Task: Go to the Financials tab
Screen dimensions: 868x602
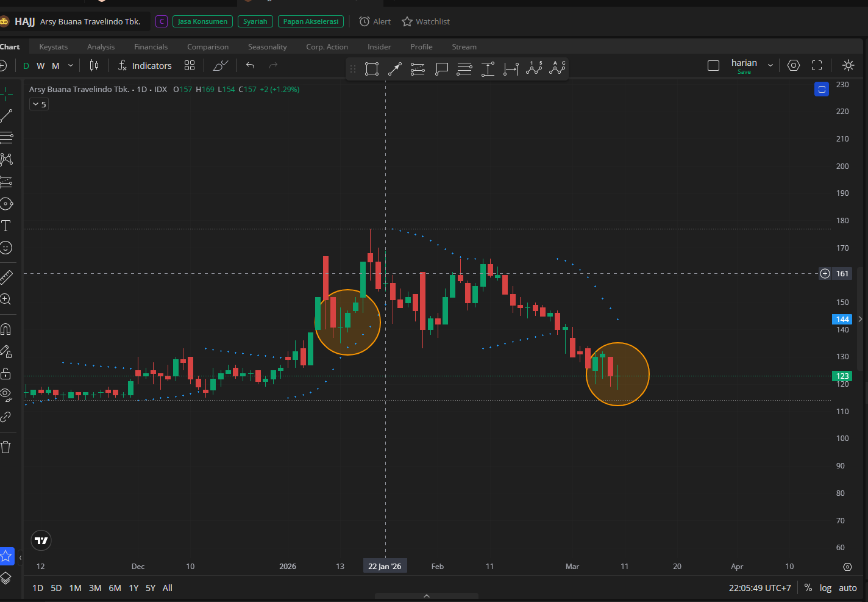Action: (x=151, y=47)
